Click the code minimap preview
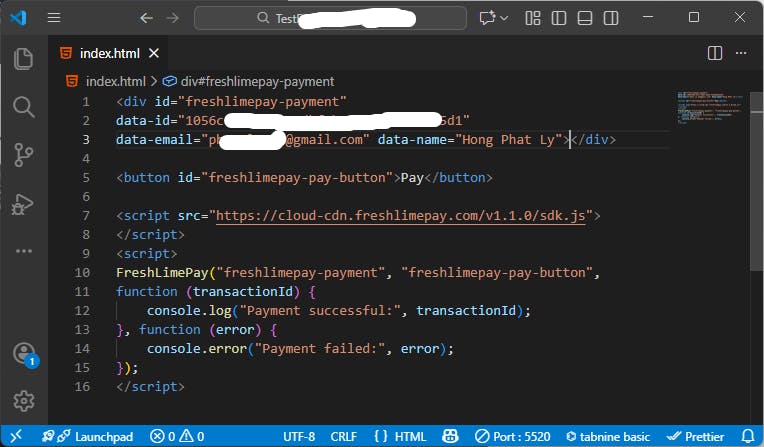Image resolution: width=764 pixels, height=447 pixels. click(x=710, y=107)
